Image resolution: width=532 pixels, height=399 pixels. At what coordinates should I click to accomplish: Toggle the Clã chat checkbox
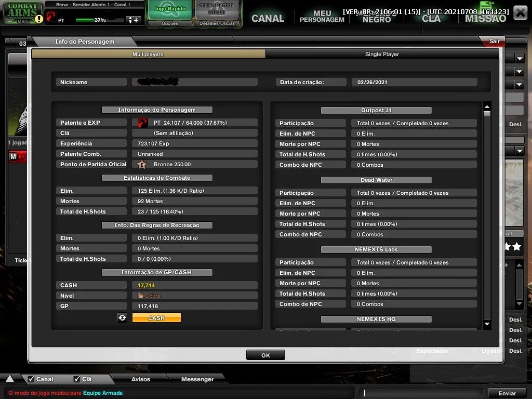click(x=77, y=379)
